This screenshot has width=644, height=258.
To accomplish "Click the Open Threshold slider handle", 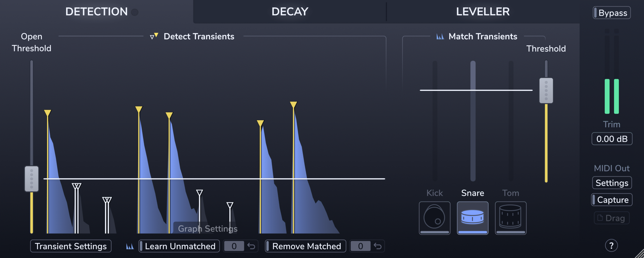I will tap(31, 179).
